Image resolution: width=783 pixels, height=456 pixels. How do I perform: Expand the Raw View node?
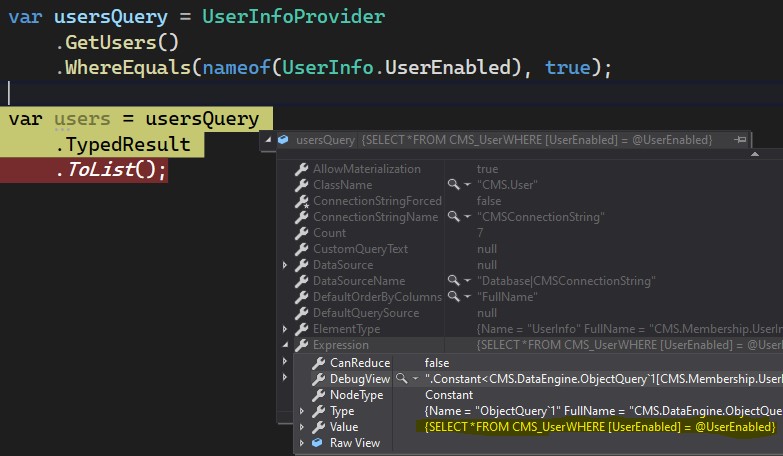tap(302, 443)
